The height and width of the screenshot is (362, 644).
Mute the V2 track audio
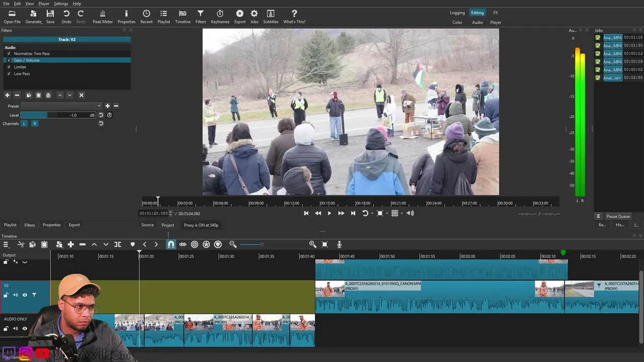(15, 295)
